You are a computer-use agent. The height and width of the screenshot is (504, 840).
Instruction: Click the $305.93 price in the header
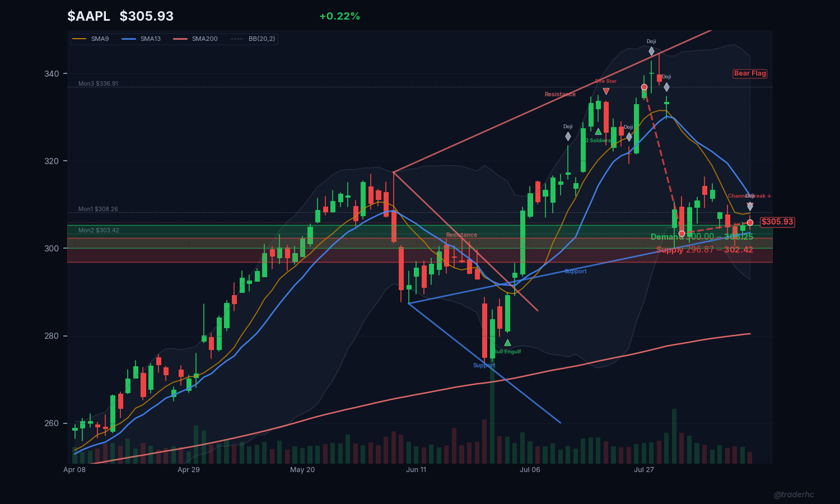point(147,16)
